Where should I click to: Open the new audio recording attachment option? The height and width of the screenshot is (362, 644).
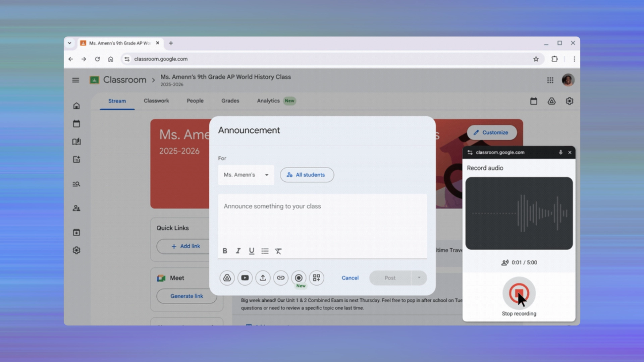299,278
